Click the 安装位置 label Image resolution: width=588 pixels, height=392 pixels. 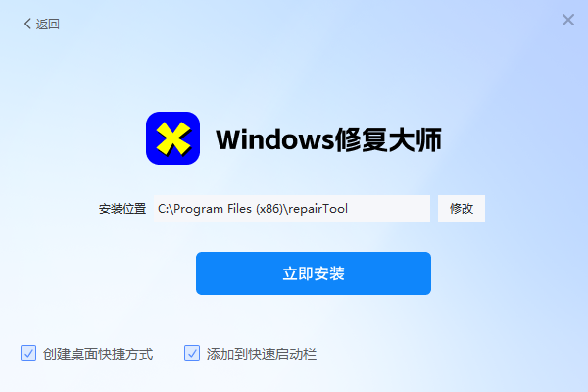(x=122, y=209)
